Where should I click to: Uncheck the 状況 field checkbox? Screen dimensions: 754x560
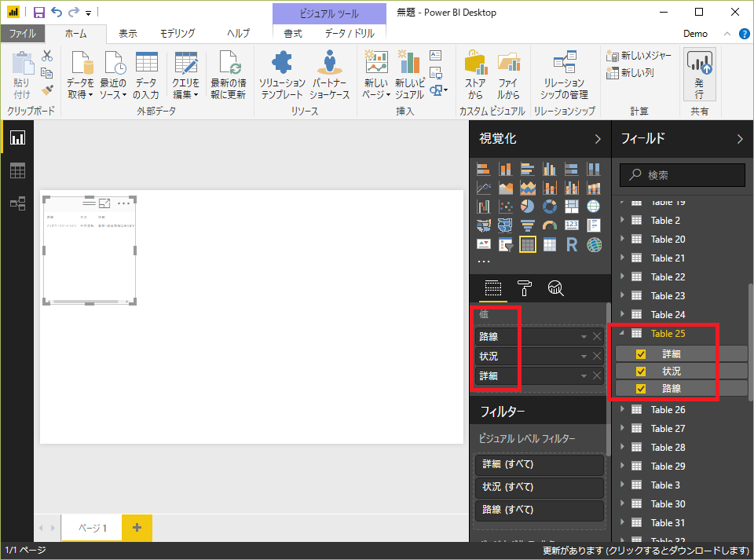pos(641,372)
